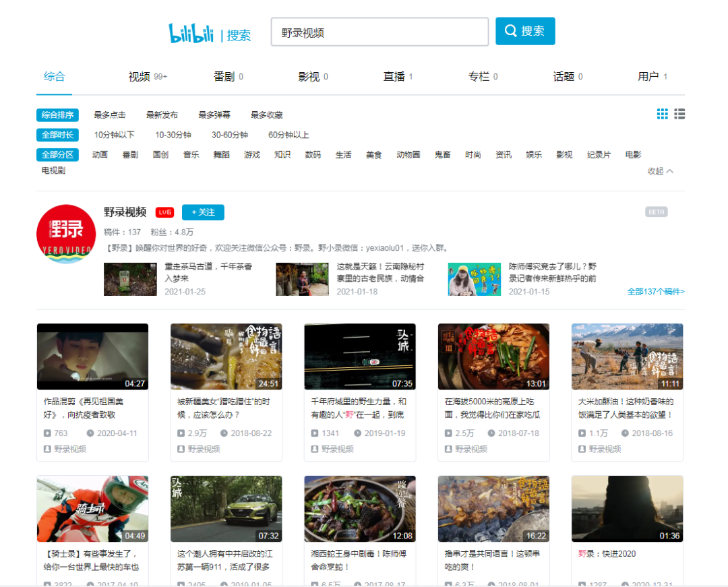The height and width of the screenshot is (587, 728).
Task: Open the 番剧 tab
Action: 228,77
